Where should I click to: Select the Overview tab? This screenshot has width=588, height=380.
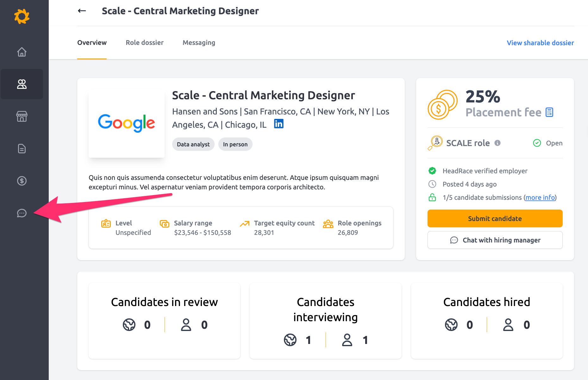coord(92,43)
